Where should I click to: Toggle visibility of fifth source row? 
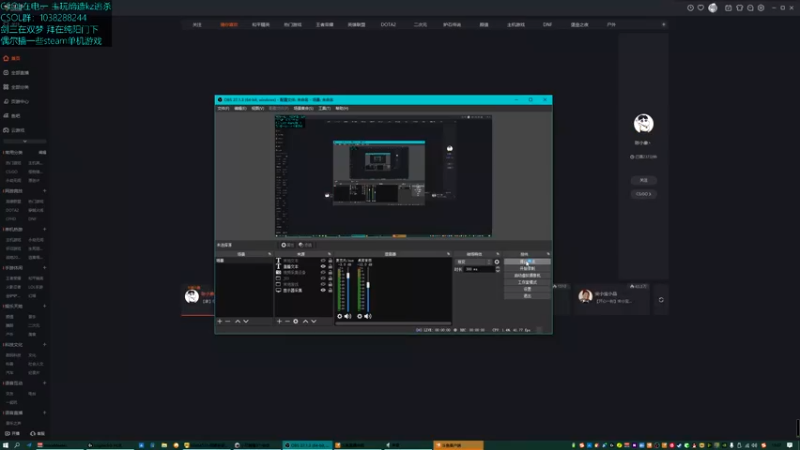point(323,284)
